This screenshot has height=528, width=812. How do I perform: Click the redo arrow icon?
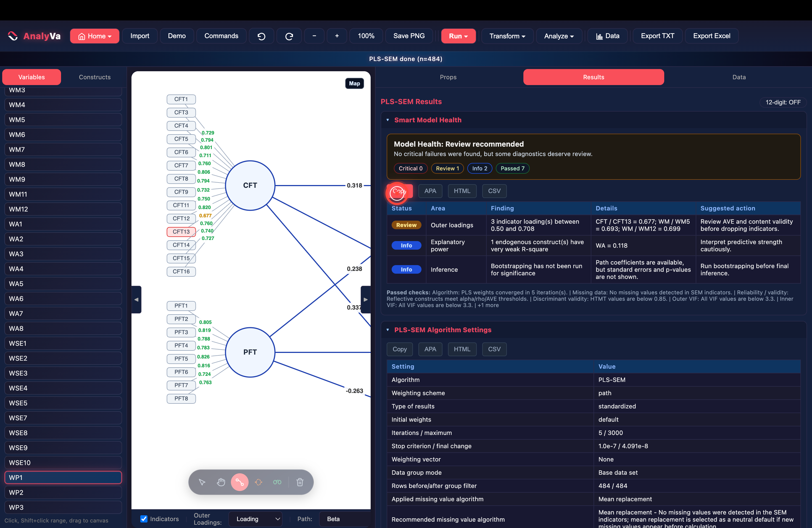click(289, 36)
